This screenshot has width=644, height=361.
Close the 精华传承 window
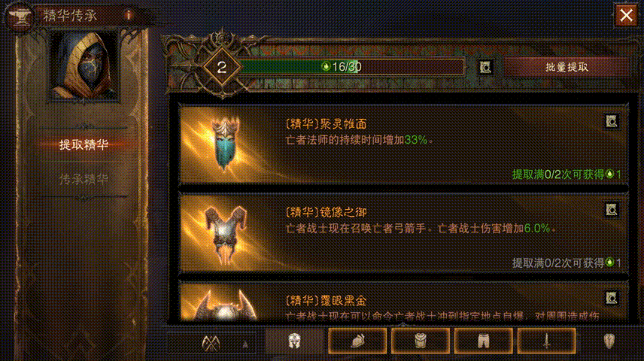(627, 16)
